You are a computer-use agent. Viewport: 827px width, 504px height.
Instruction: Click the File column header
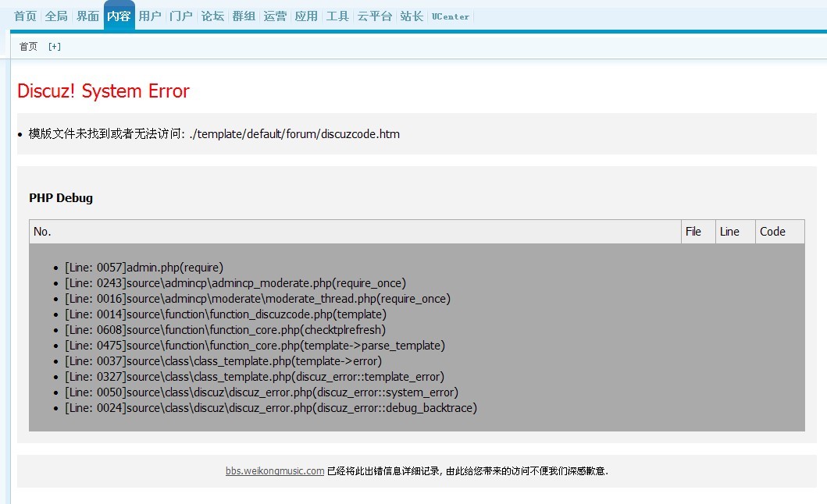click(698, 232)
